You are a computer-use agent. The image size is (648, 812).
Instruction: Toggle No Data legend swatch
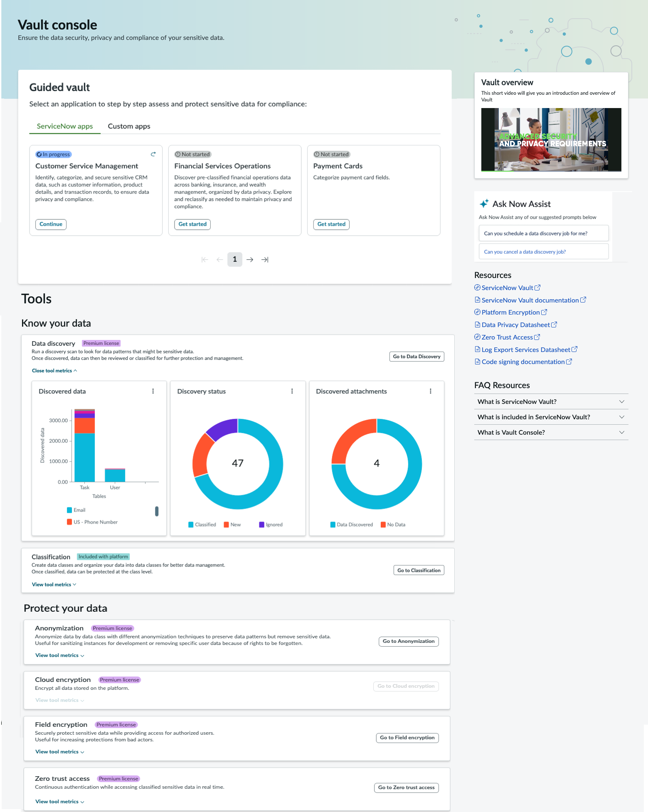(383, 524)
